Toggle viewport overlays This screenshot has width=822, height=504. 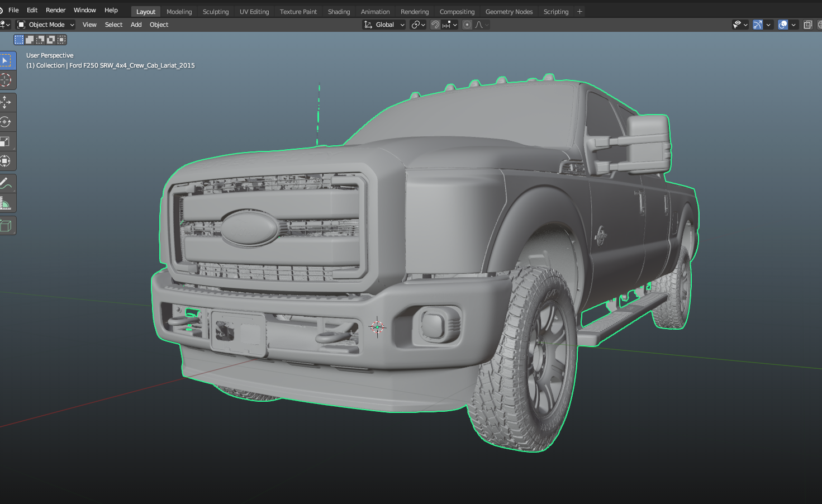click(783, 25)
